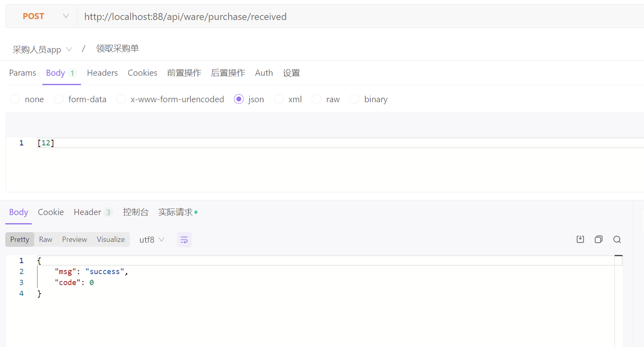This screenshot has height=347, width=644.
Task: Click the copy response icon
Action: [x=598, y=239]
